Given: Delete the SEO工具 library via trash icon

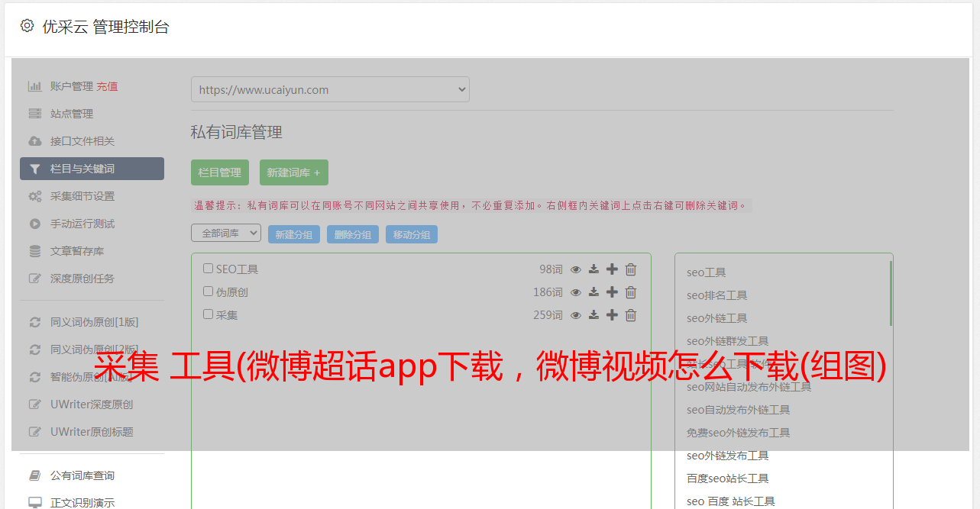Looking at the screenshot, I should click(x=631, y=269).
